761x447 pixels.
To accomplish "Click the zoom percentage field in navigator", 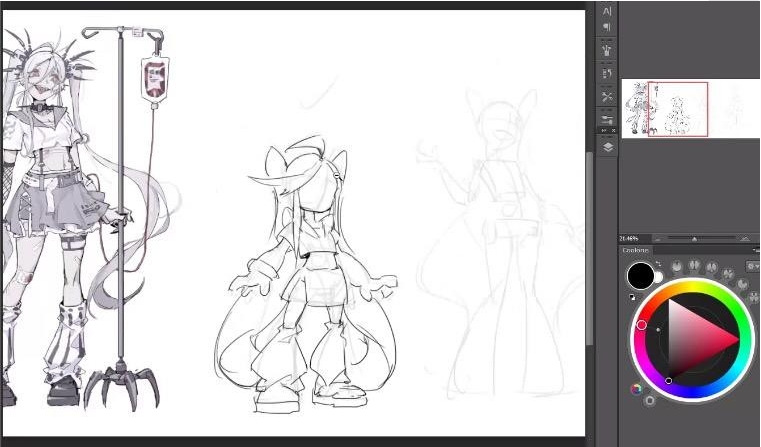I will [630, 238].
